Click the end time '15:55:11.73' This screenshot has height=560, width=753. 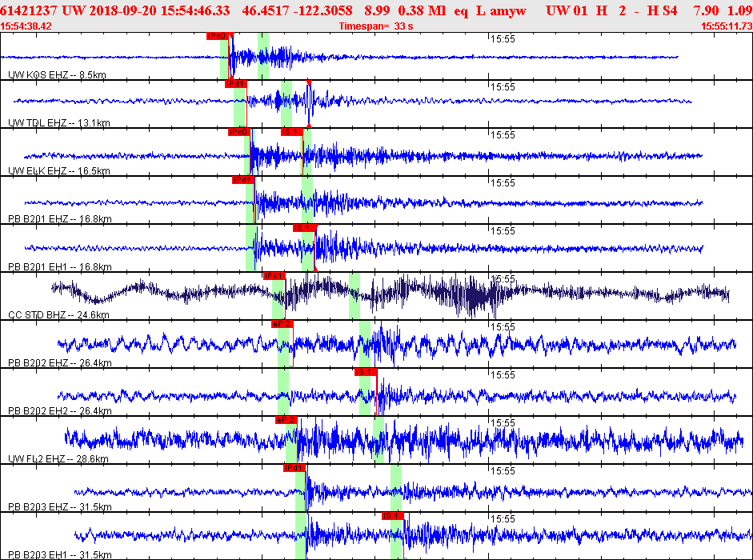[727, 26]
